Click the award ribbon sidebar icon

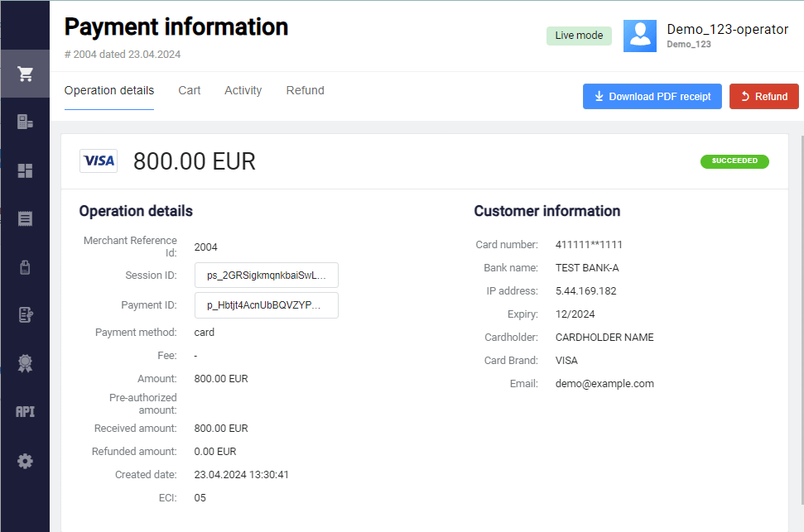pos(25,362)
